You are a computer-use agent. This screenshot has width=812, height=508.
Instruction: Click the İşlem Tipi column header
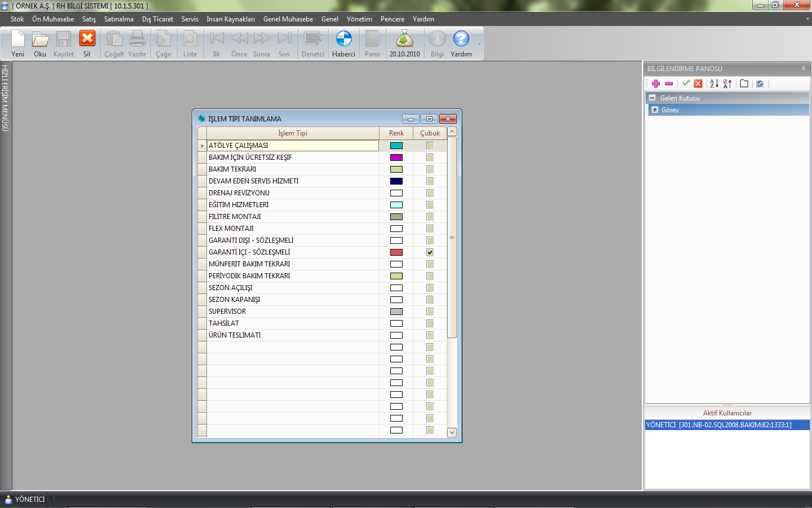pos(293,133)
